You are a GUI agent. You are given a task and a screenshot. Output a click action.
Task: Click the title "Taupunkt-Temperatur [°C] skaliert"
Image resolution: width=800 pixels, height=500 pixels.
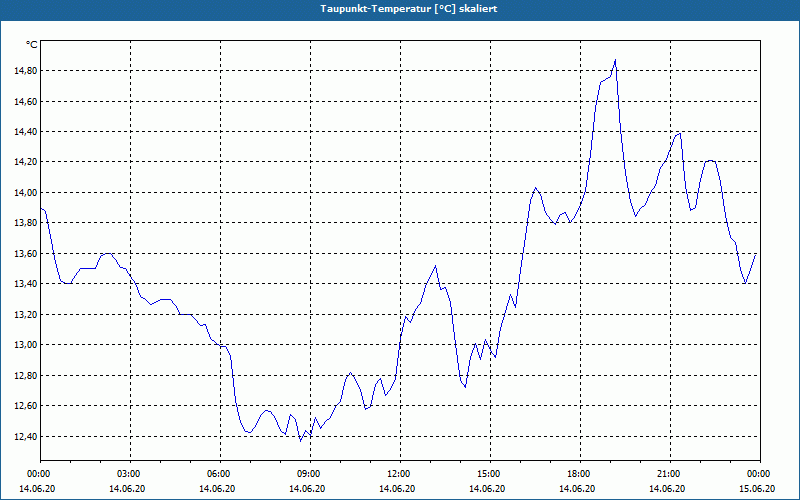point(409,9)
